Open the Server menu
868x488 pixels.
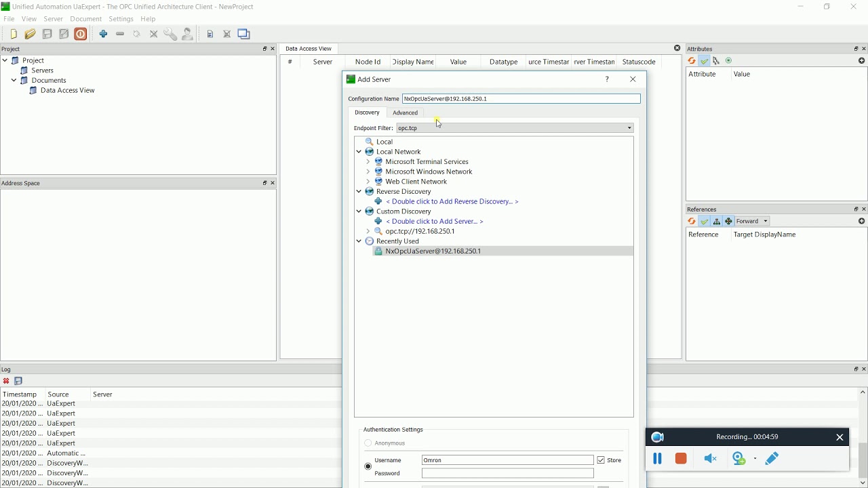53,19
